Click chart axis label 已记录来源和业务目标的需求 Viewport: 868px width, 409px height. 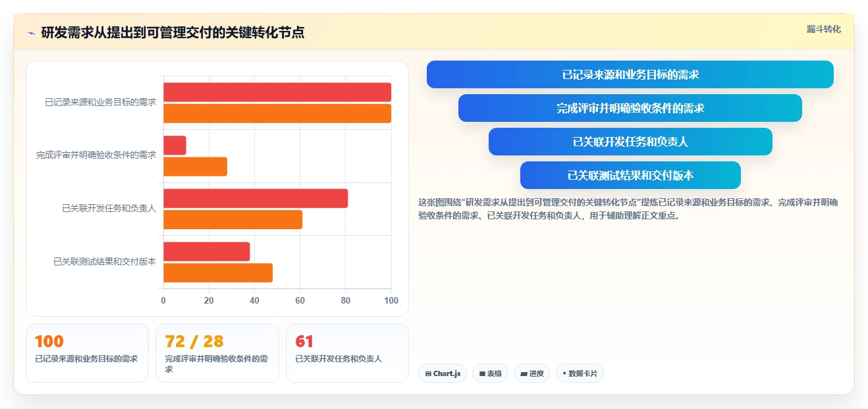101,103
